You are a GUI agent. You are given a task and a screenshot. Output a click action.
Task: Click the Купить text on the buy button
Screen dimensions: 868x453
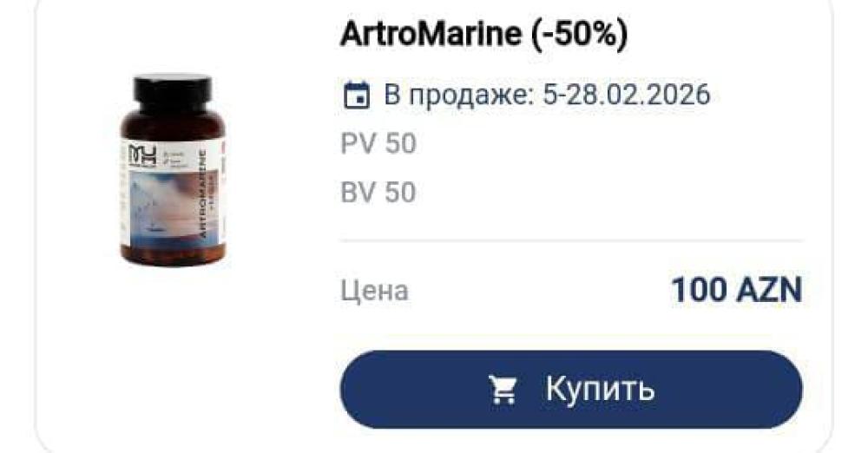[600, 389]
